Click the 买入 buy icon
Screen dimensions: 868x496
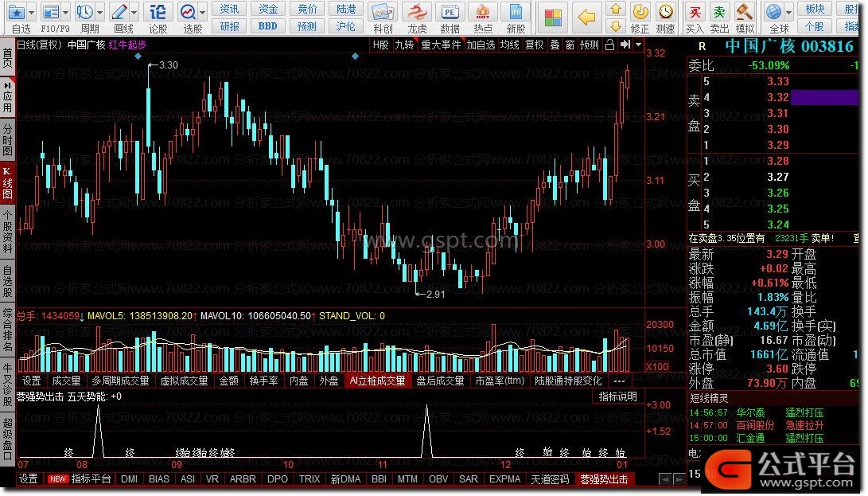(x=695, y=12)
